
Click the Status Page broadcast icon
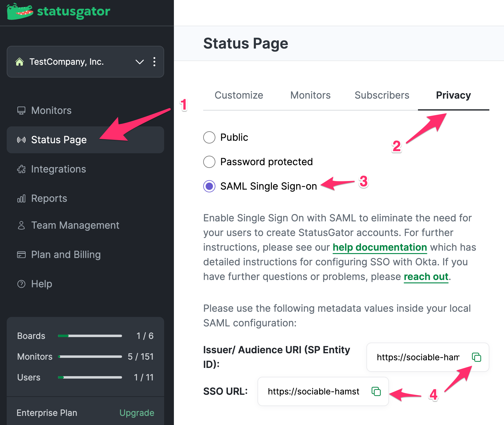tap(21, 140)
